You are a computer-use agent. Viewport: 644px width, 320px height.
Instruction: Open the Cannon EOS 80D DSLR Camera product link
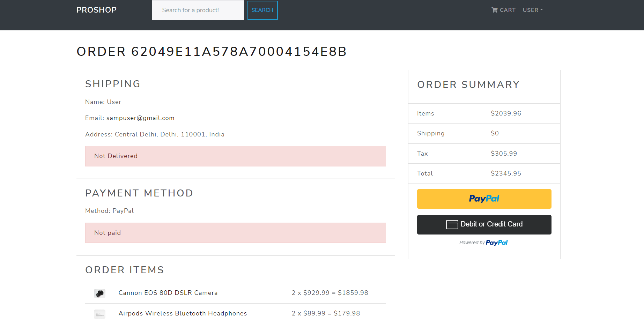point(168,293)
